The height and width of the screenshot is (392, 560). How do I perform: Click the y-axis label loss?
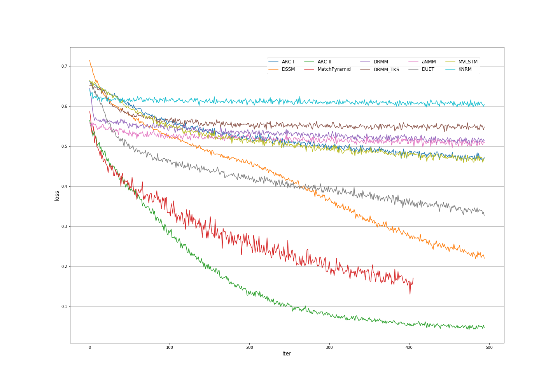click(57, 196)
